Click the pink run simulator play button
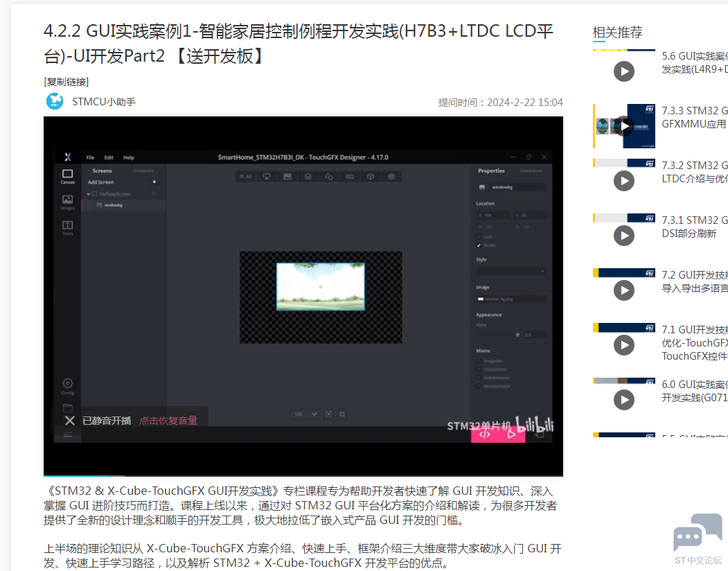 point(512,434)
